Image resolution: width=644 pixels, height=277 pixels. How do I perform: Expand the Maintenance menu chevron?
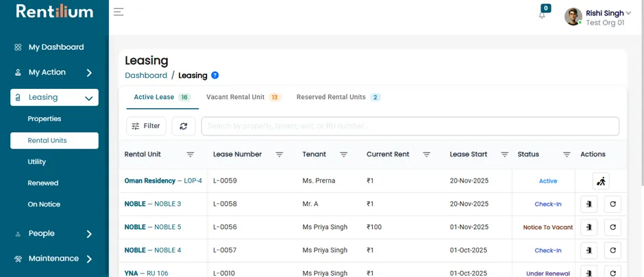click(x=89, y=259)
